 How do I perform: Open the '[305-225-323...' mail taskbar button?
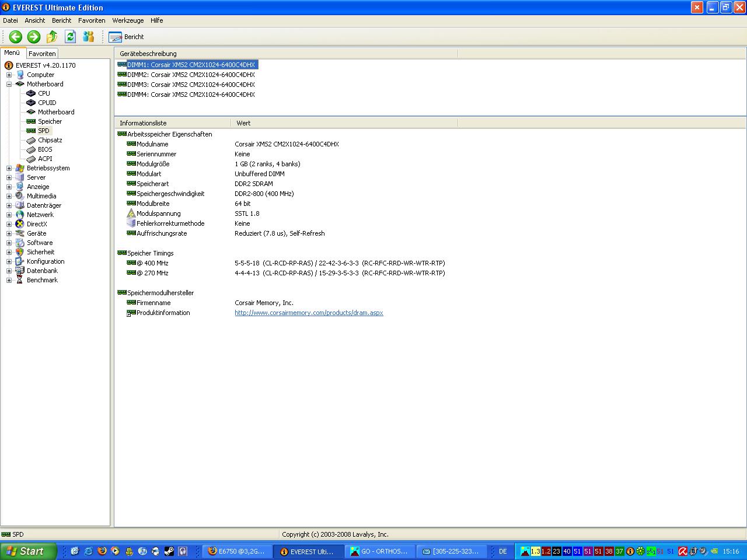click(452, 551)
